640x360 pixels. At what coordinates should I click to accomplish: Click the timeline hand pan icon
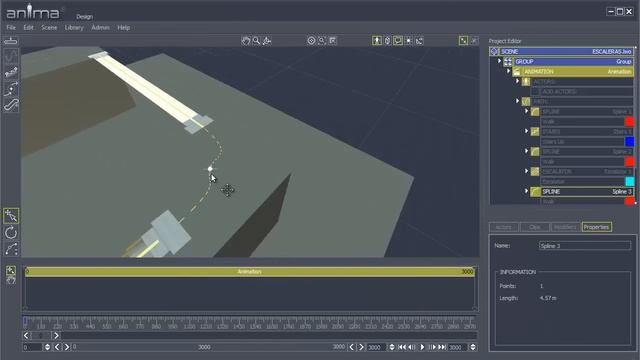pyautogui.click(x=11, y=280)
